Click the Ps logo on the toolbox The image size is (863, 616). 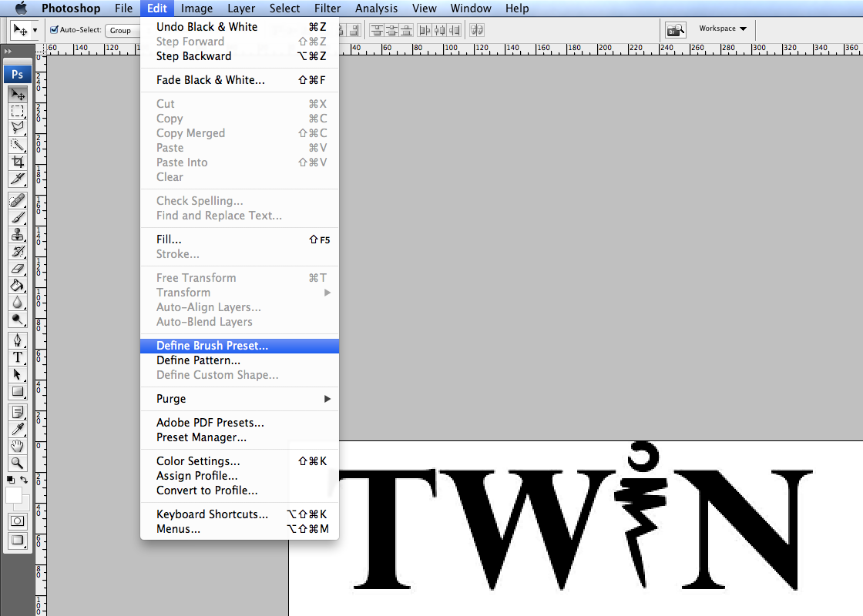tap(18, 74)
